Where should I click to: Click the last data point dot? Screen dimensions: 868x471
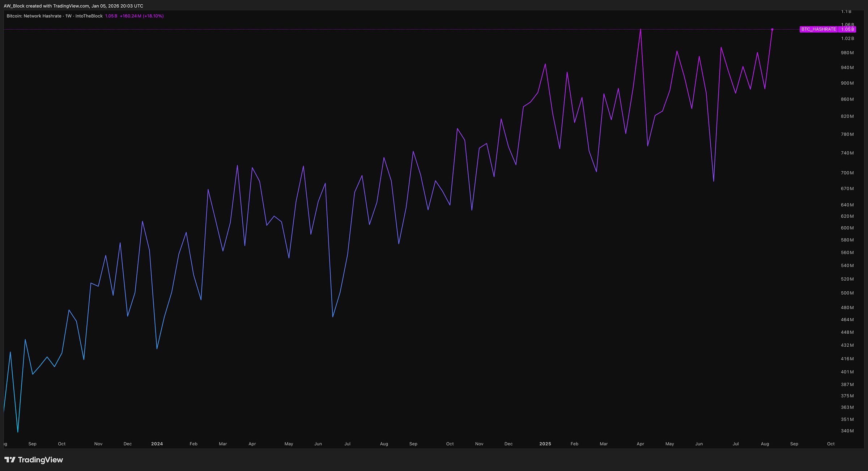point(772,29)
